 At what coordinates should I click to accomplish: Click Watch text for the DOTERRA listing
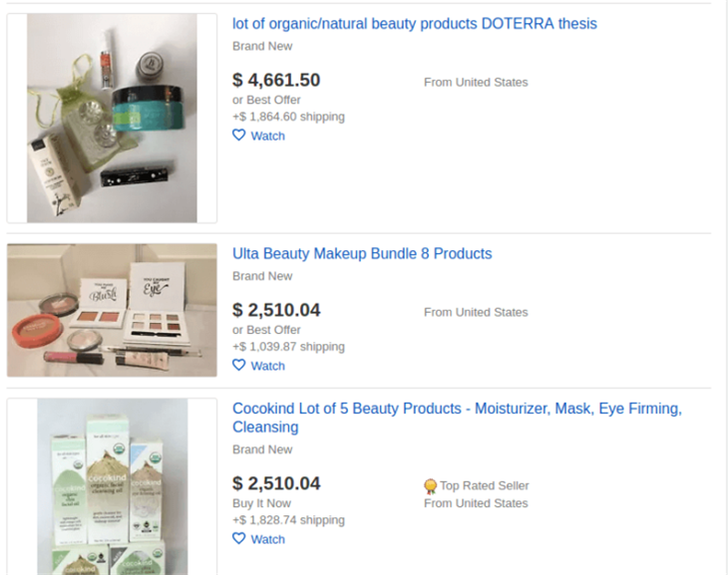267,137
